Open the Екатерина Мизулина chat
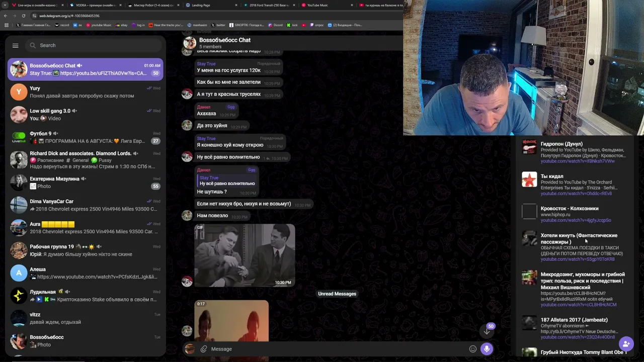The width and height of the screenshot is (644, 362). (86, 183)
